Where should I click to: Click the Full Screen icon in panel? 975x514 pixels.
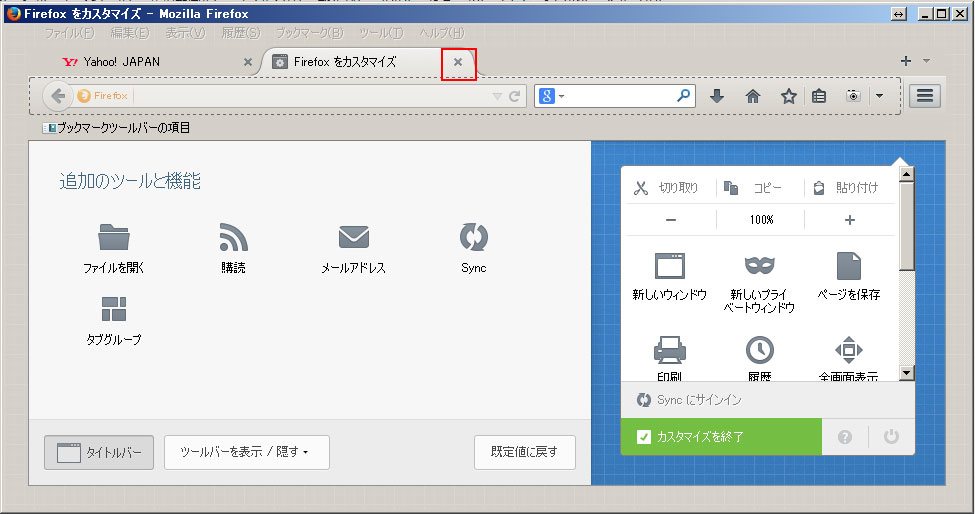click(x=849, y=350)
